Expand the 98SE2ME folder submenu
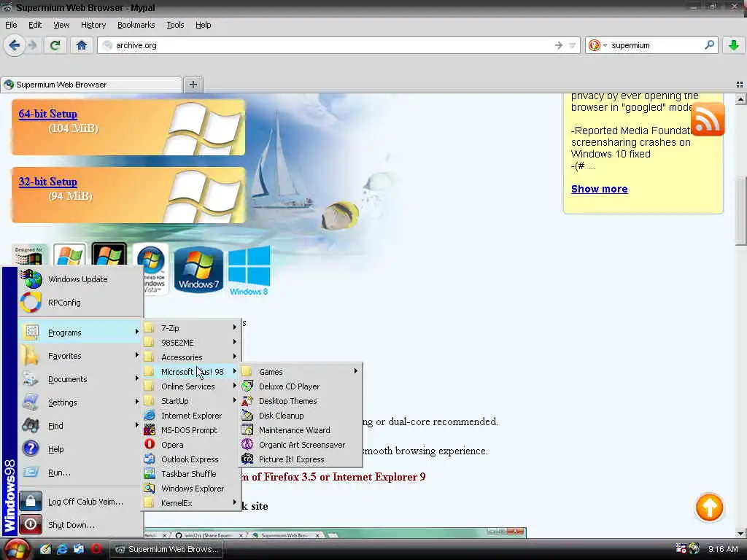This screenshot has width=747, height=560. click(x=191, y=343)
